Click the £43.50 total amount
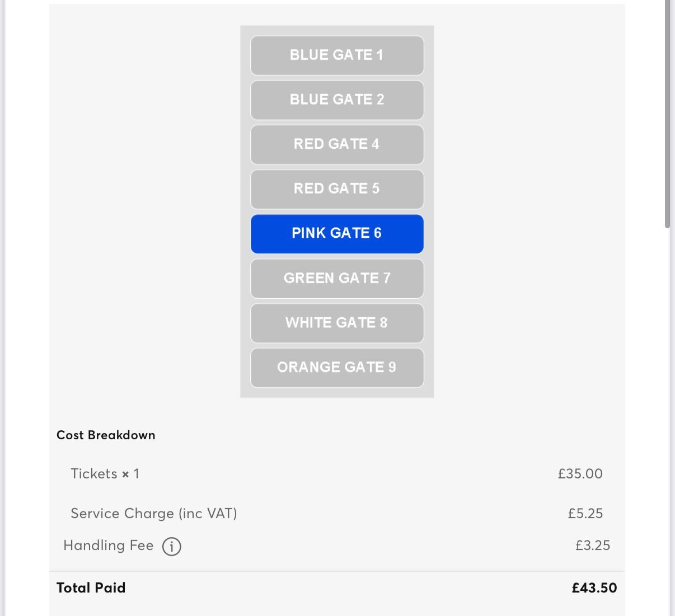Viewport: 675px width, 616px height. pyautogui.click(x=594, y=588)
